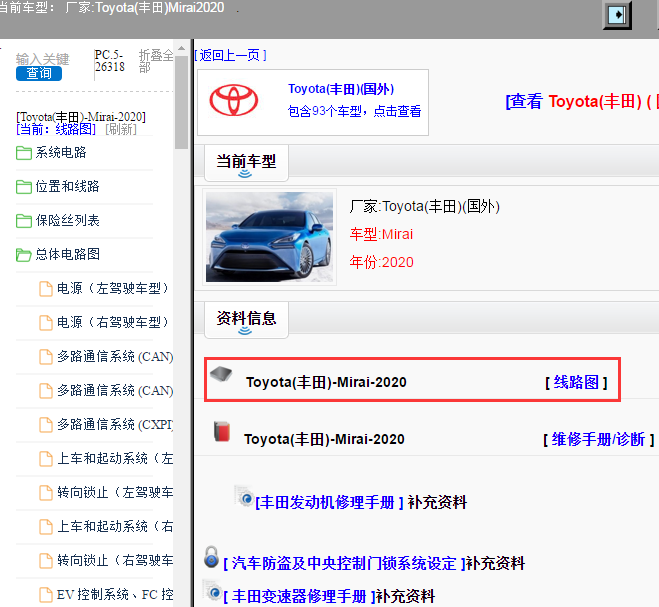Viewport: 659px width, 607px height.
Task: Click the blue Mirai car thumbnail
Action: (x=269, y=237)
